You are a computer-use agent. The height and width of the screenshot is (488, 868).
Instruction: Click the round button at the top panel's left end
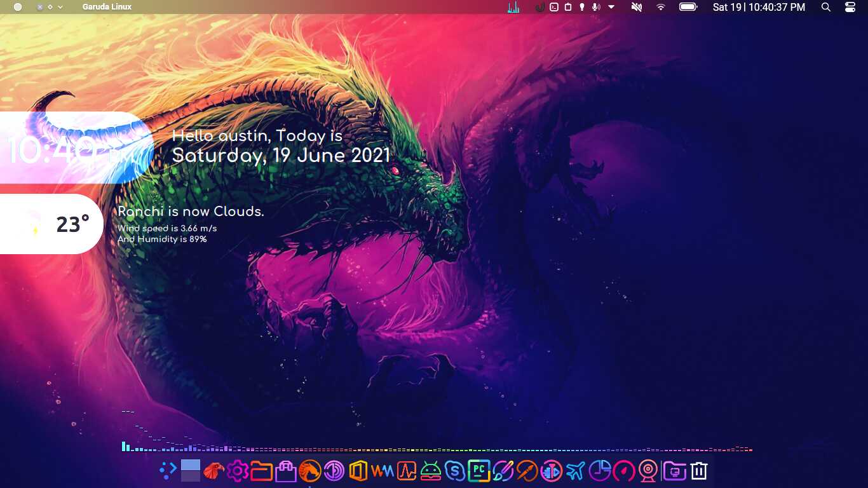pos(18,7)
